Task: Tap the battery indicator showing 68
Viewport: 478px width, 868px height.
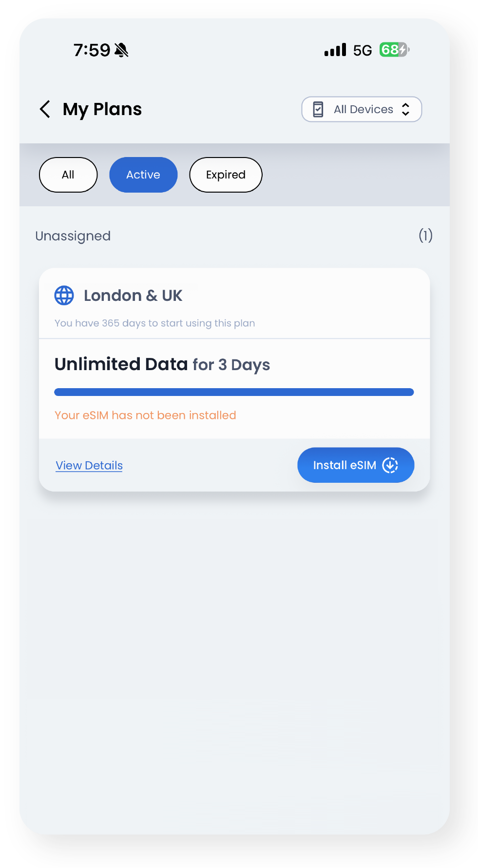Action: click(x=395, y=50)
